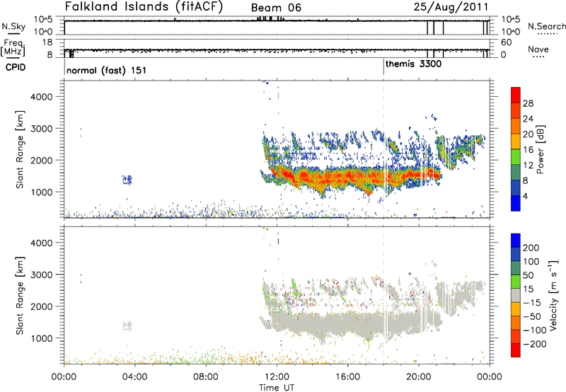This screenshot has width=566, height=392.
Task: Click the yellow 16-20 dB Power swatch
Action: (516, 141)
